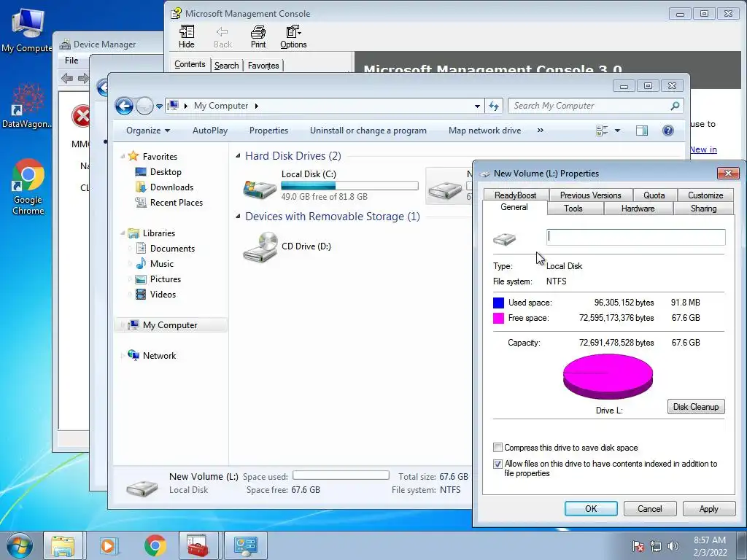The height and width of the screenshot is (560, 747).
Task: Select the Local Disk (C:) drive icon
Action: [x=260, y=189]
